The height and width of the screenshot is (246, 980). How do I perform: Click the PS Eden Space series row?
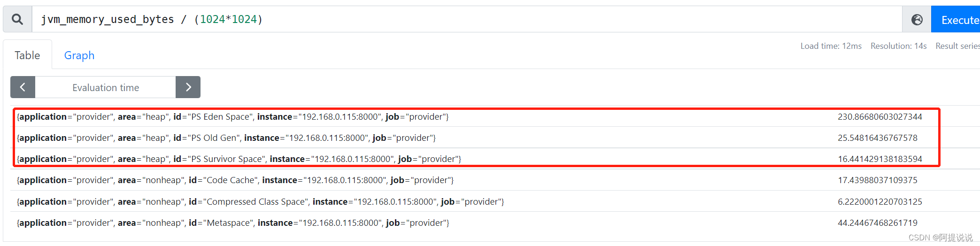click(232, 117)
